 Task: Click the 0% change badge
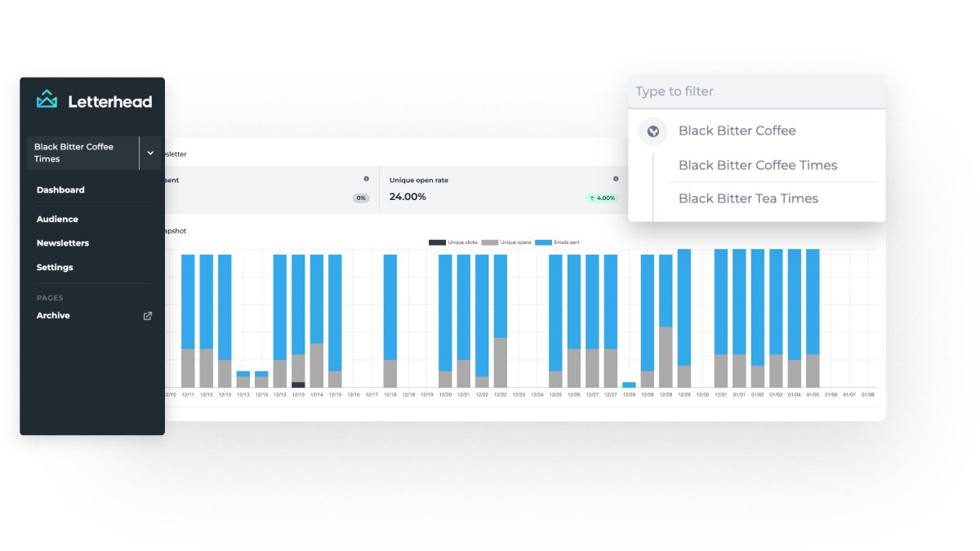pyautogui.click(x=360, y=197)
